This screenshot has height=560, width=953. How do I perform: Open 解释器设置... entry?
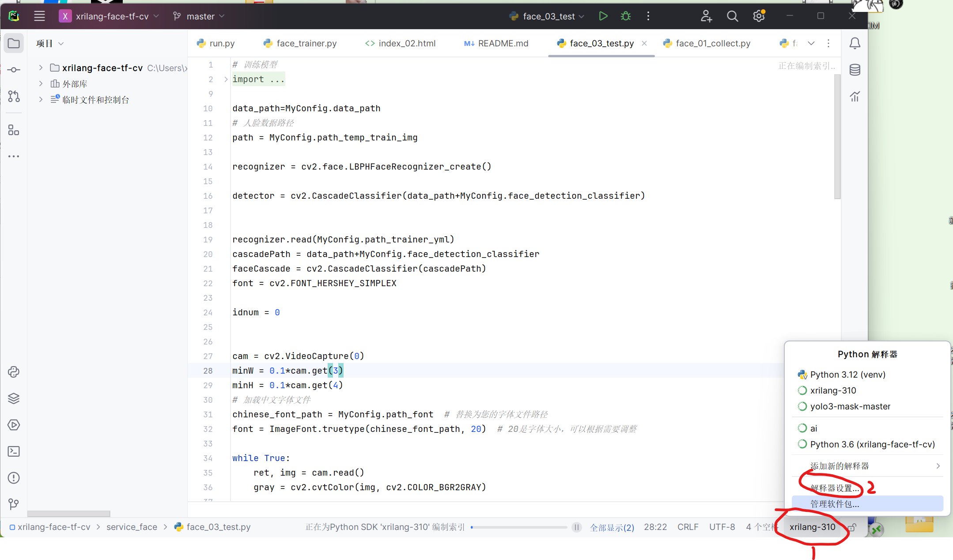click(868, 488)
